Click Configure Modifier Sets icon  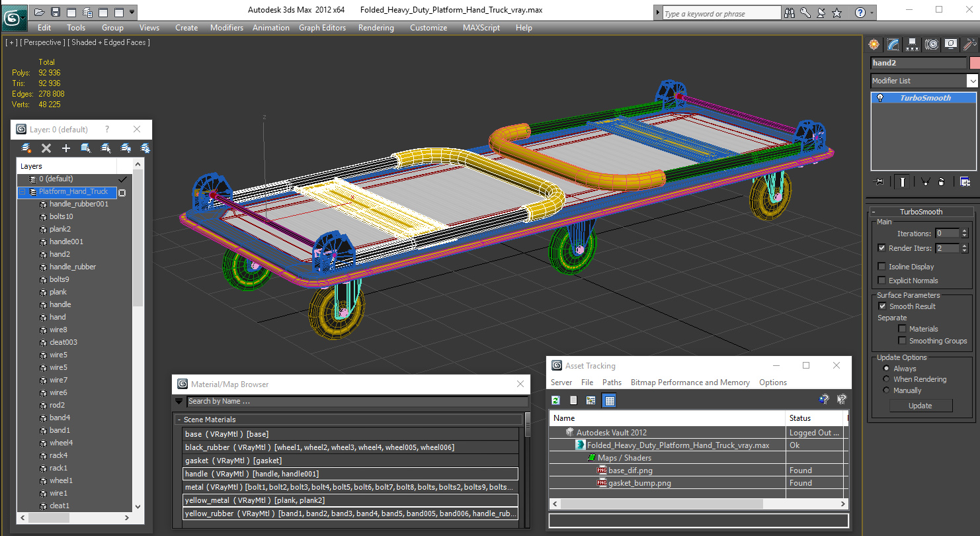965,181
